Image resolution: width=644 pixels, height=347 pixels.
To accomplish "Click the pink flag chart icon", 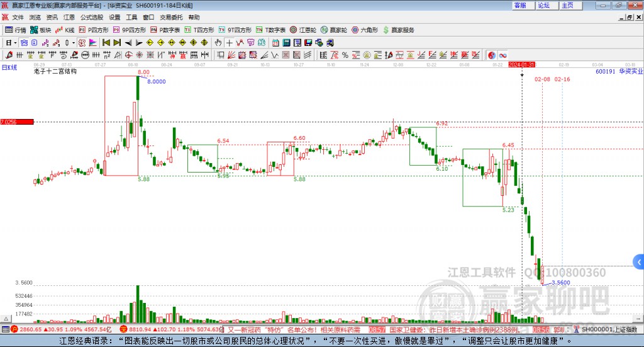I will [x=93, y=43].
